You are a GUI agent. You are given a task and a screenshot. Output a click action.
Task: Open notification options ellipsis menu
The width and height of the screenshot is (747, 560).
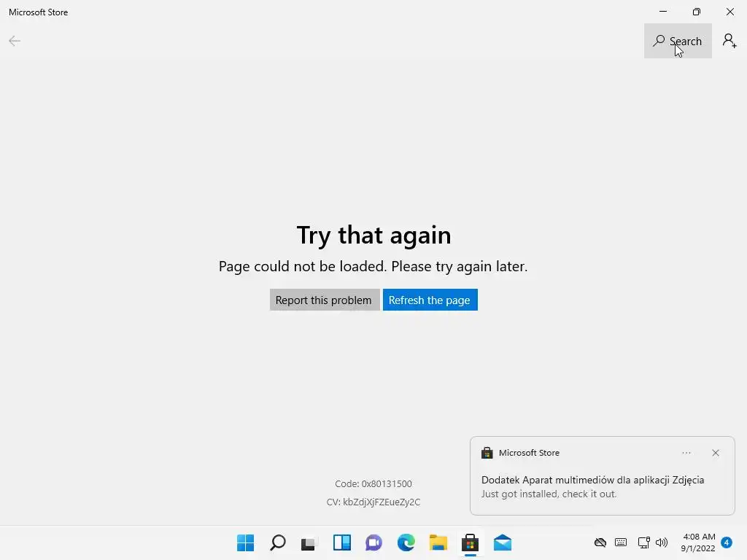coord(686,453)
